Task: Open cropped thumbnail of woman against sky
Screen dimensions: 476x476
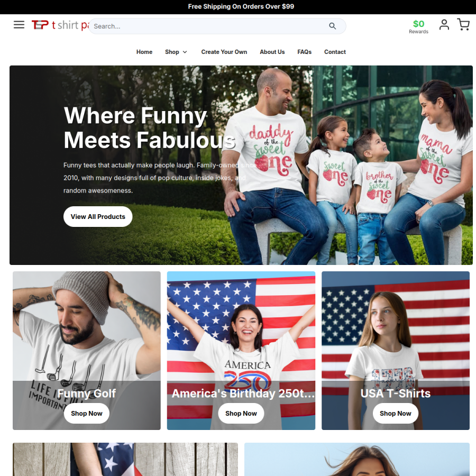Action: tap(357, 459)
